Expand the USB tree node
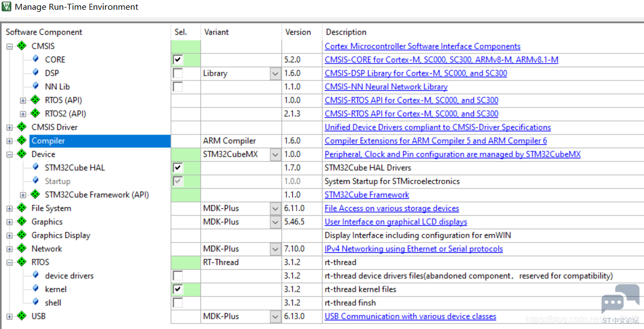 (x=9, y=317)
